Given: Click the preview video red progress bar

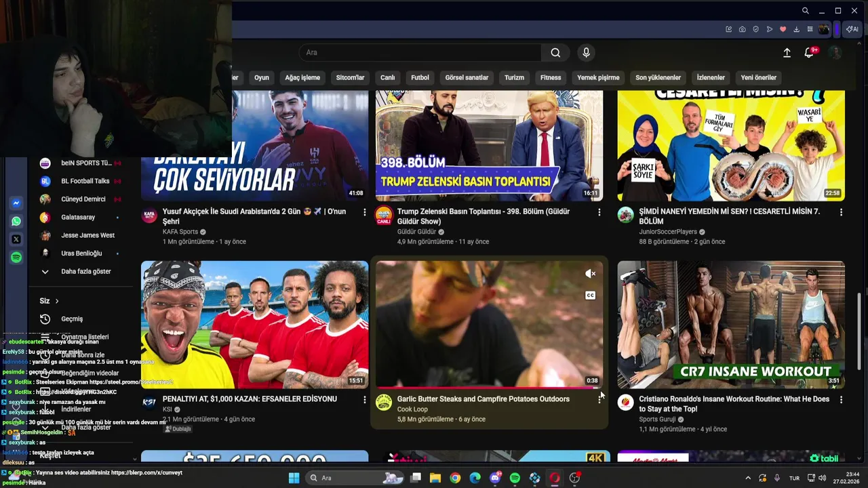Looking at the screenshot, I should point(489,388).
